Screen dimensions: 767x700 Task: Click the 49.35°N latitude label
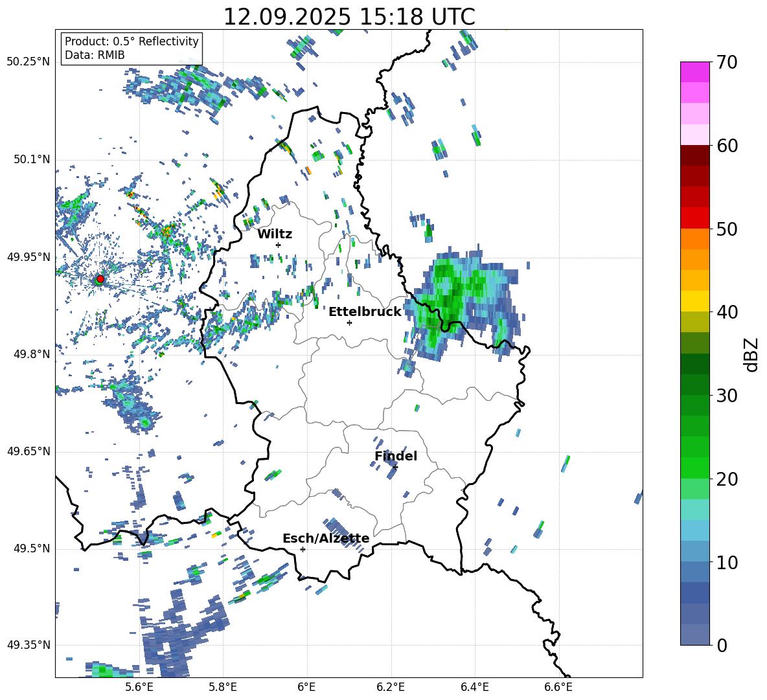click(29, 645)
